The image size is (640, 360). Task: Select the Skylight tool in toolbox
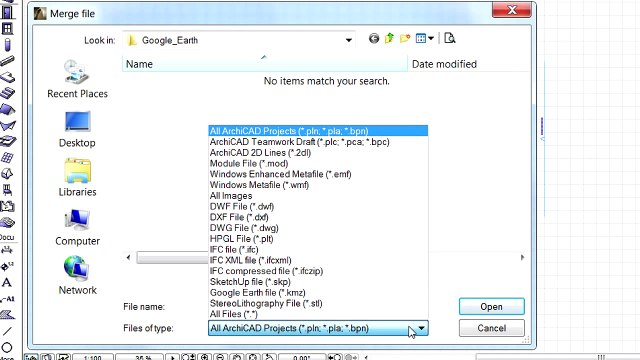tap(7, 141)
